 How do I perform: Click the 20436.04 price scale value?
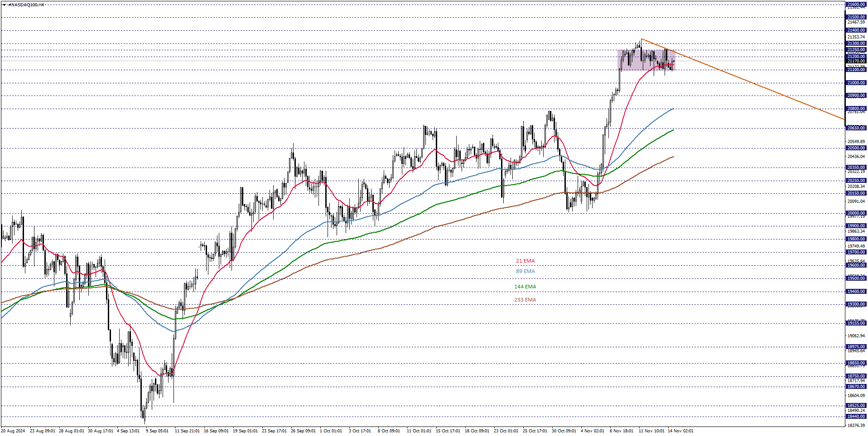click(856, 157)
